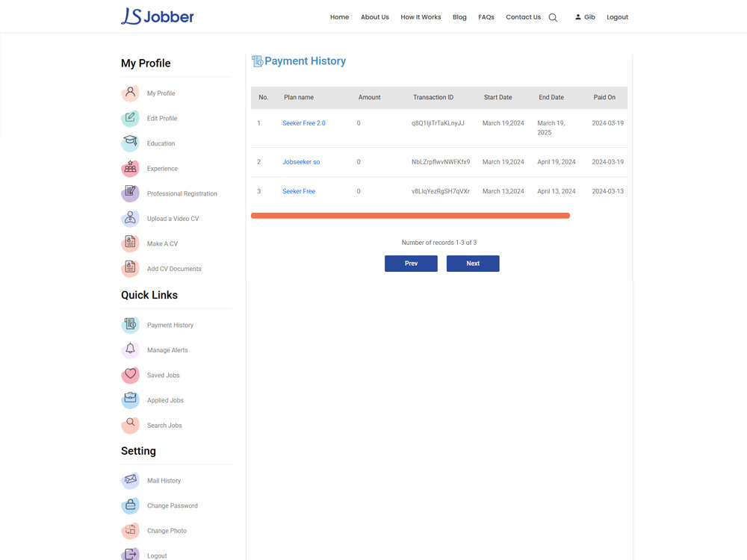Viewport: 747px width, 560px height.
Task: Open Contact Us page
Action: 523,17
